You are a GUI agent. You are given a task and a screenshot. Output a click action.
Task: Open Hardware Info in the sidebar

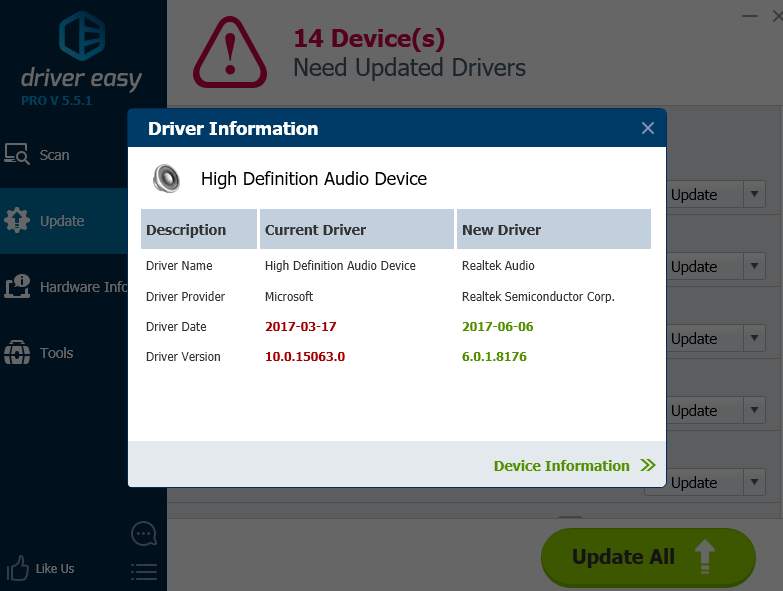63,287
